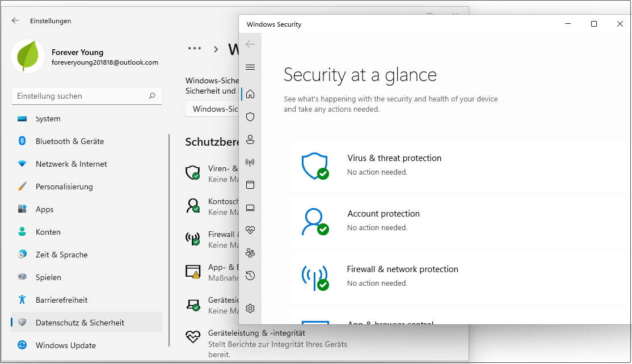Click the Einstellungen sidebar scrollbar
The image size is (632, 364).
pyautogui.click(x=169, y=240)
